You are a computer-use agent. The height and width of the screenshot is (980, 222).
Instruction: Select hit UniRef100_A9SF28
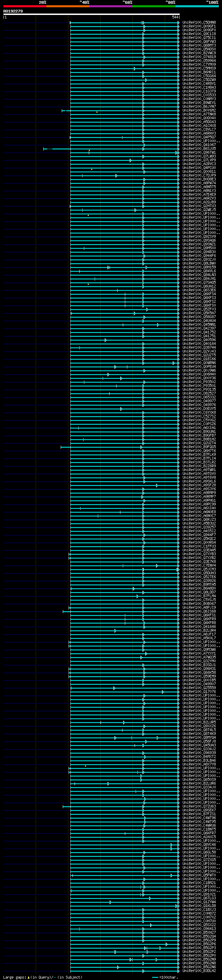[x=199, y=485]
